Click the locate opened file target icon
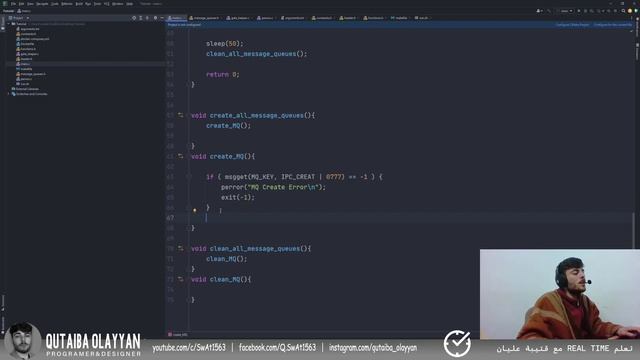 click(134, 18)
